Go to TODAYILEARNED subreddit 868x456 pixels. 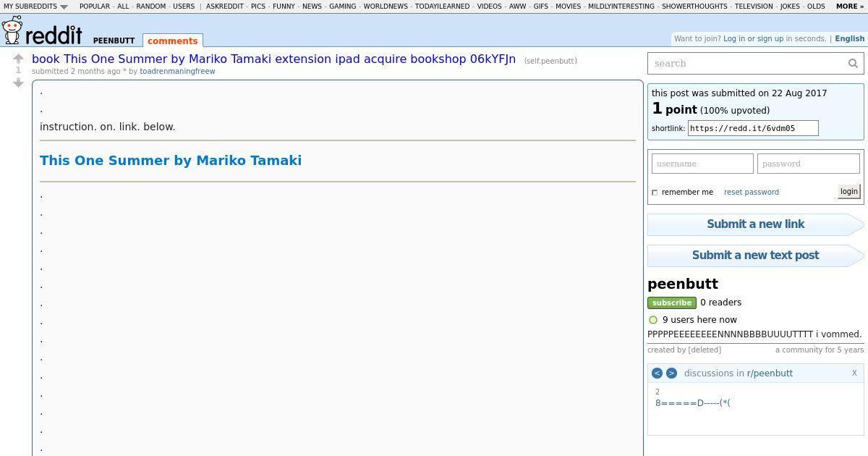pos(443,7)
